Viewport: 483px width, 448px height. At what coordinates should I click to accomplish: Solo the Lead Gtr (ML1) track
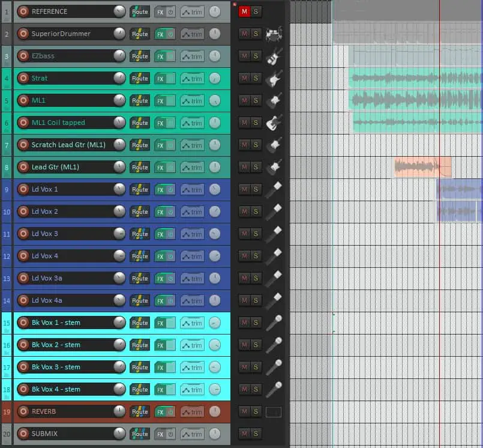tap(256, 167)
